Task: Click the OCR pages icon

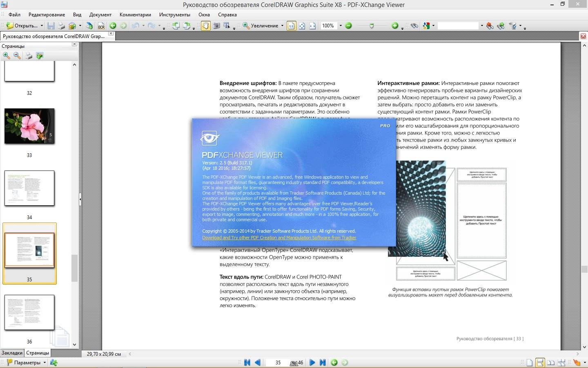Action: (101, 26)
